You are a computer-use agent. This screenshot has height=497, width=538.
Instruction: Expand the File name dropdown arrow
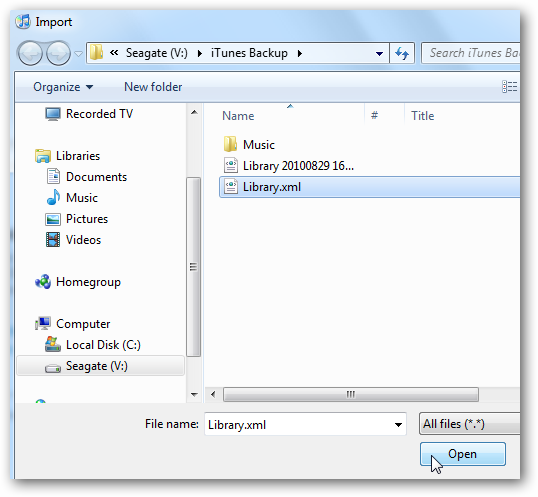pos(398,425)
